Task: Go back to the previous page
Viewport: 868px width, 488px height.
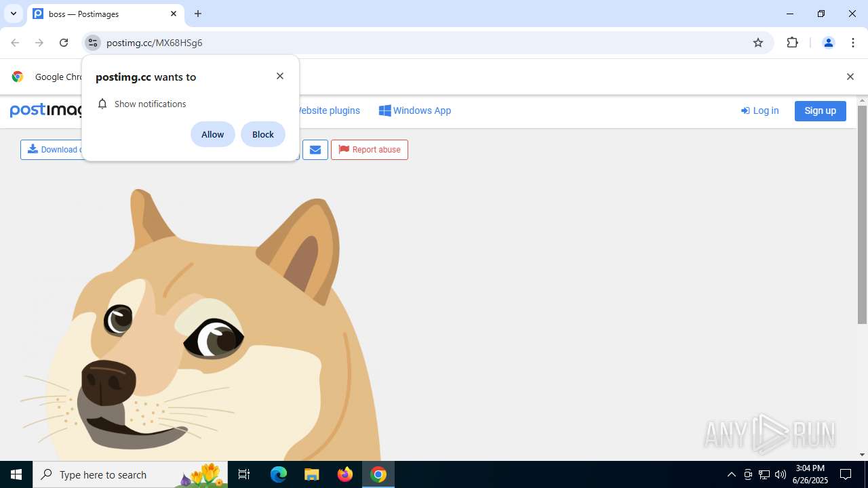Action: 15,43
